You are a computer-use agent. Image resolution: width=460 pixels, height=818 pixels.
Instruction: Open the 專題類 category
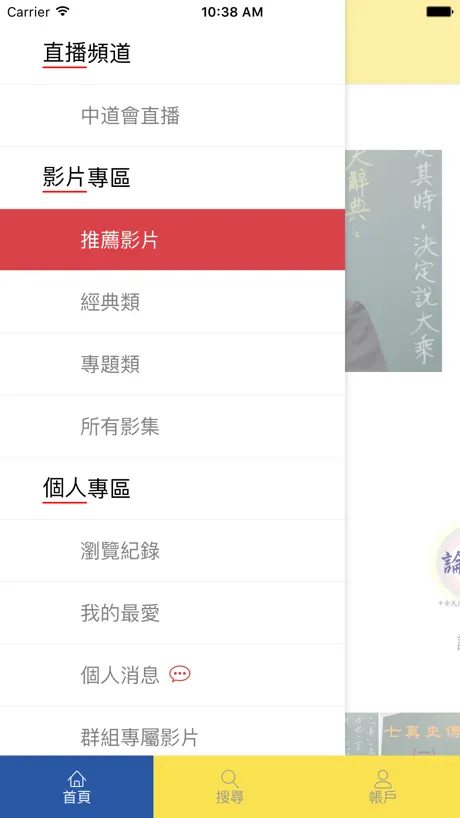pos(172,364)
